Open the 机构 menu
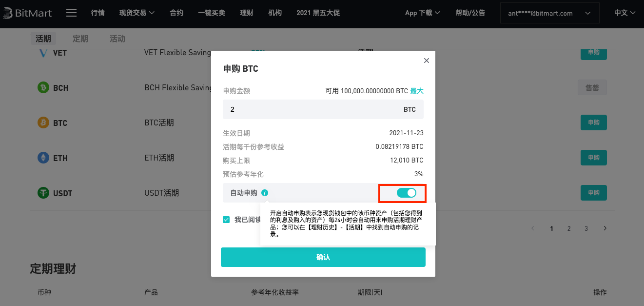Viewport: 644px width, 306px height. [275, 13]
